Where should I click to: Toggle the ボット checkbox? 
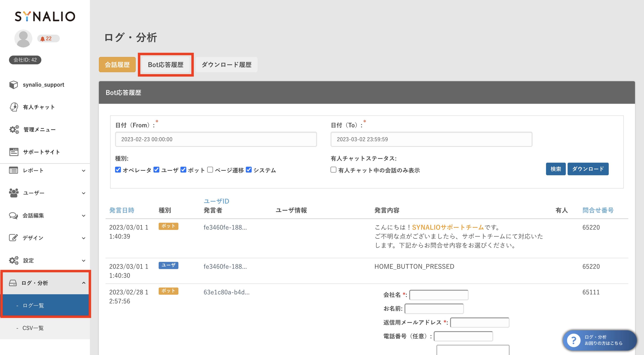click(184, 169)
